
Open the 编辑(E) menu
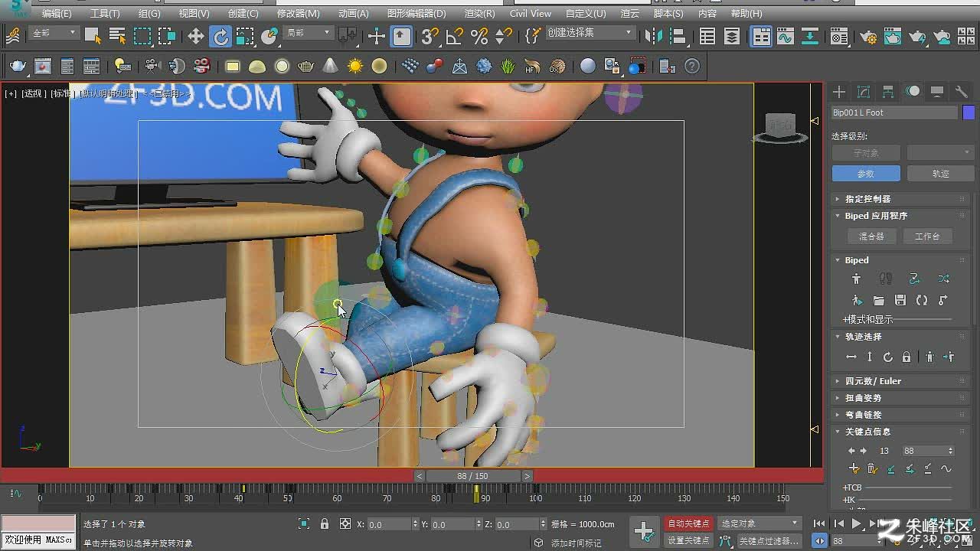(x=57, y=14)
